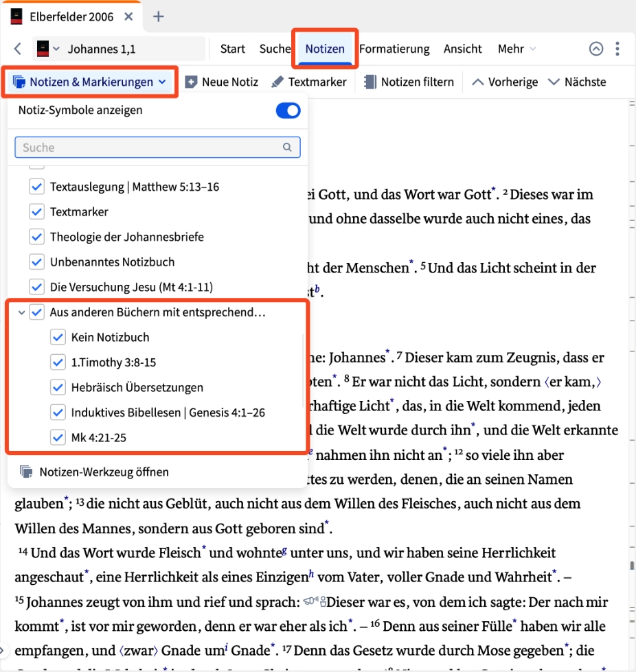
Task: Click the scrollbar of the notebook list
Action: 304,370
